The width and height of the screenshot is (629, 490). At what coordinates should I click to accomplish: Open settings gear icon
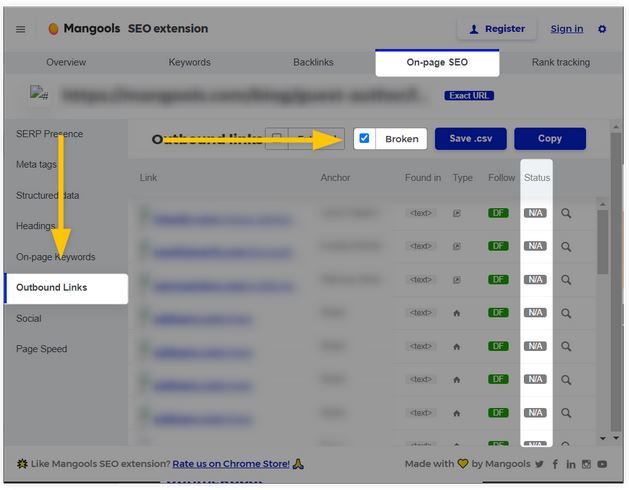602,29
